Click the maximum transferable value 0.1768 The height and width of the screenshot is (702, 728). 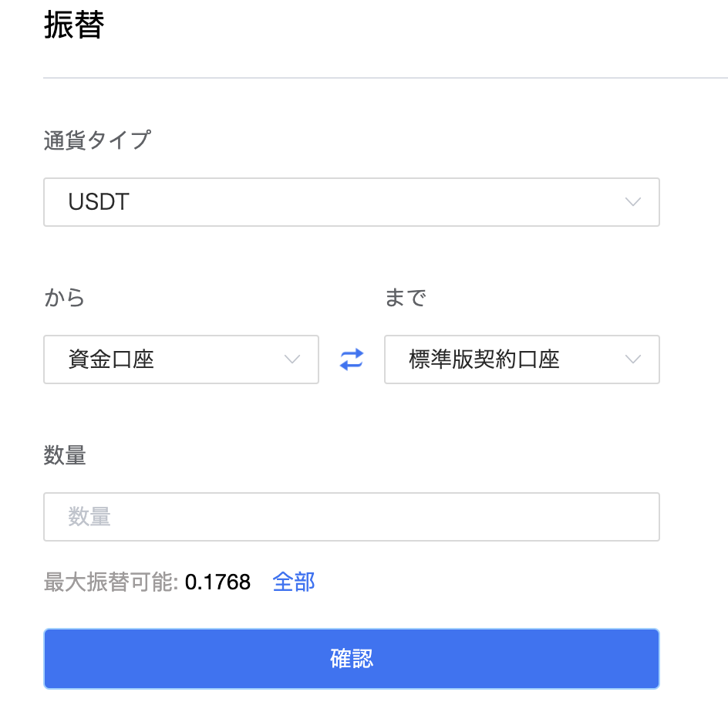(x=217, y=582)
